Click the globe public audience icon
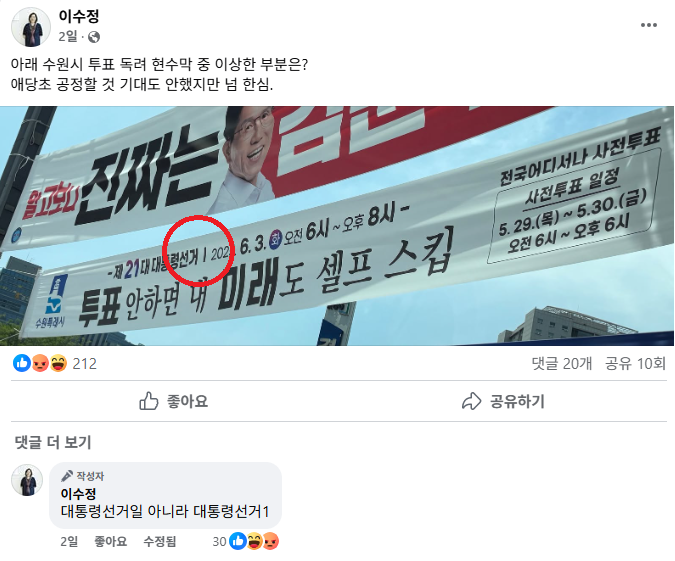The width and height of the screenshot is (675, 561). point(94,37)
